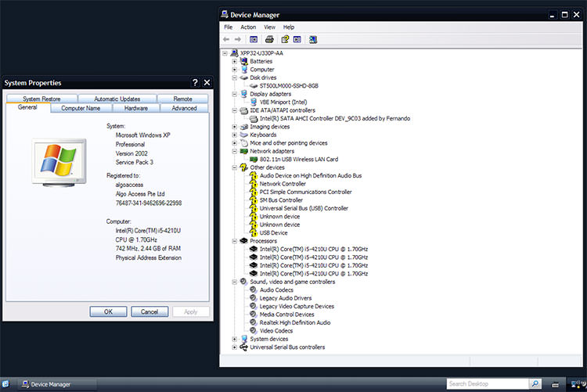Open the View menu in Device Manager
Image resolution: width=587 pixels, height=392 pixels.
(269, 27)
